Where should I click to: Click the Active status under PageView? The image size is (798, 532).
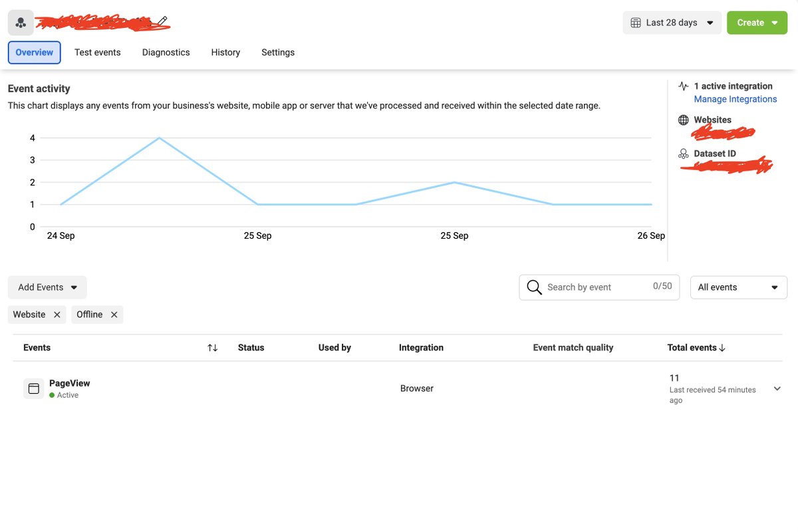click(x=64, y=395)
